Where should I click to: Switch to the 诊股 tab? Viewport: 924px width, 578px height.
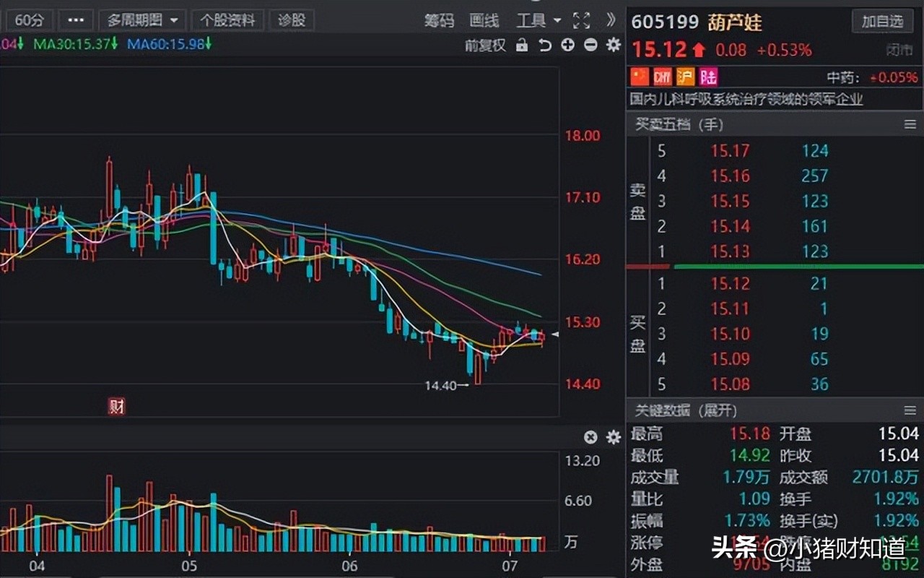click(291, 20)
